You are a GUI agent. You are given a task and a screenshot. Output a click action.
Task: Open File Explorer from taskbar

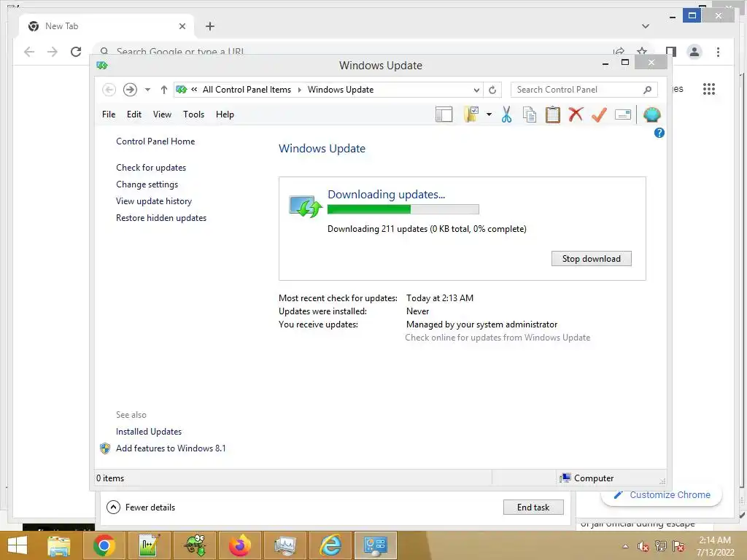coord(58,545)
